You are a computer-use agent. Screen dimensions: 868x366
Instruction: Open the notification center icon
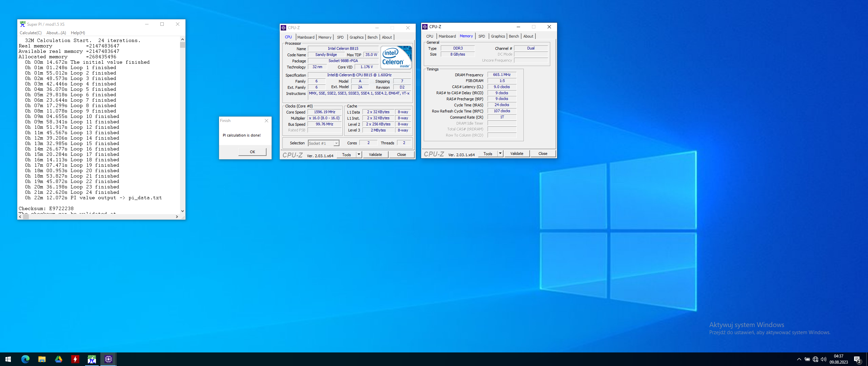(x=857, y=359)
